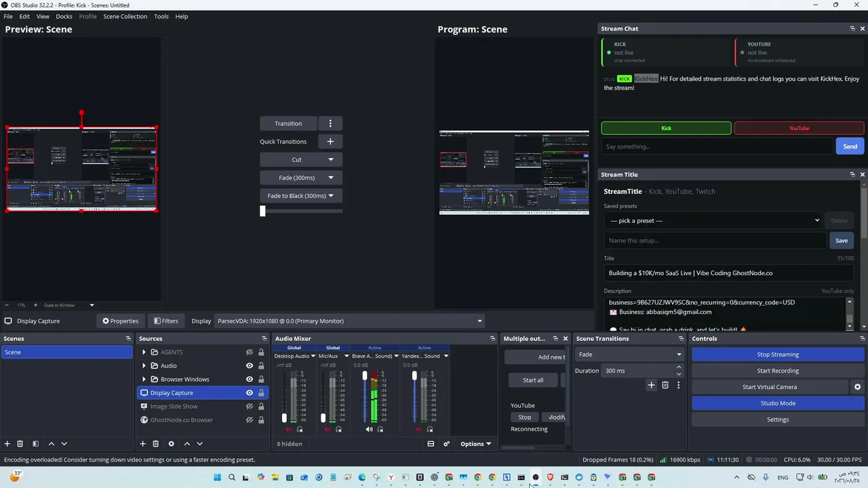
Task: Float the Audio Mixer dock
Action: pyautogui.click(x=493, y=339)
